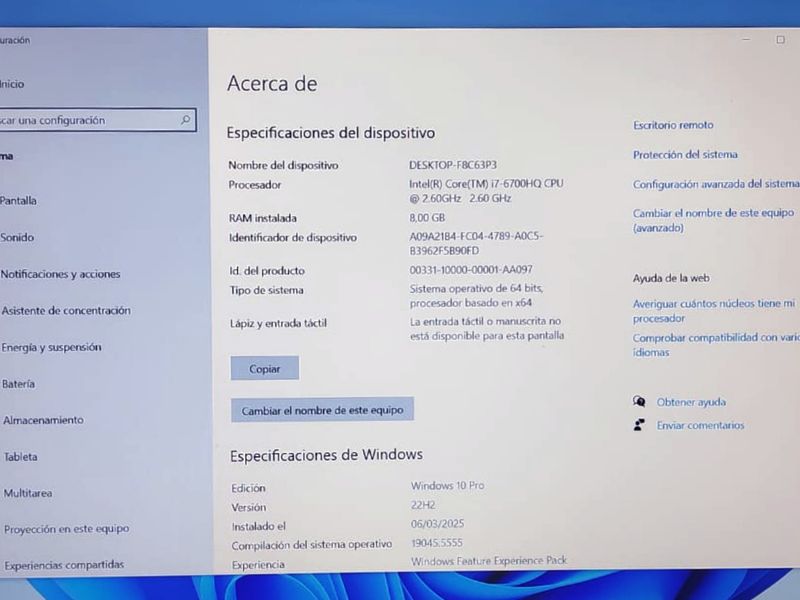Open Multitarea settings
800x600 pixels.
pyautogui.click(x=28, y=493)
